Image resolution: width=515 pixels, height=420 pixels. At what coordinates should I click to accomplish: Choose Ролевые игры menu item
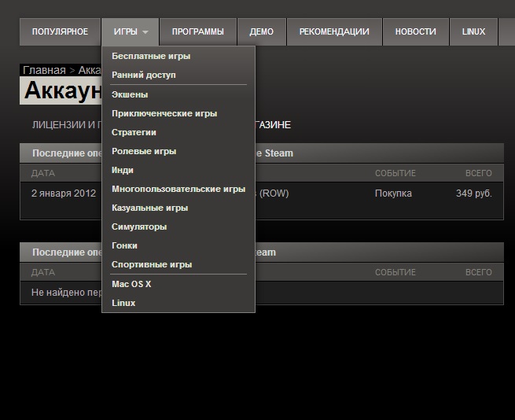click(144, 152)
